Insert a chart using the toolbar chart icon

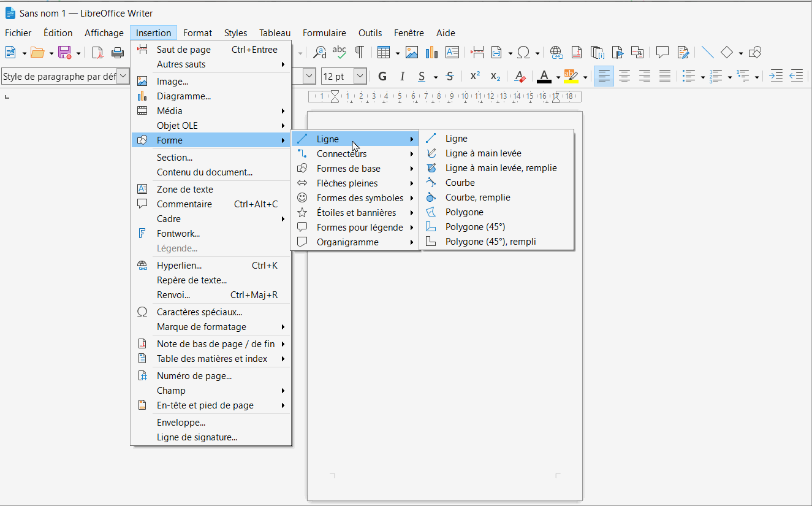(431, 53)
